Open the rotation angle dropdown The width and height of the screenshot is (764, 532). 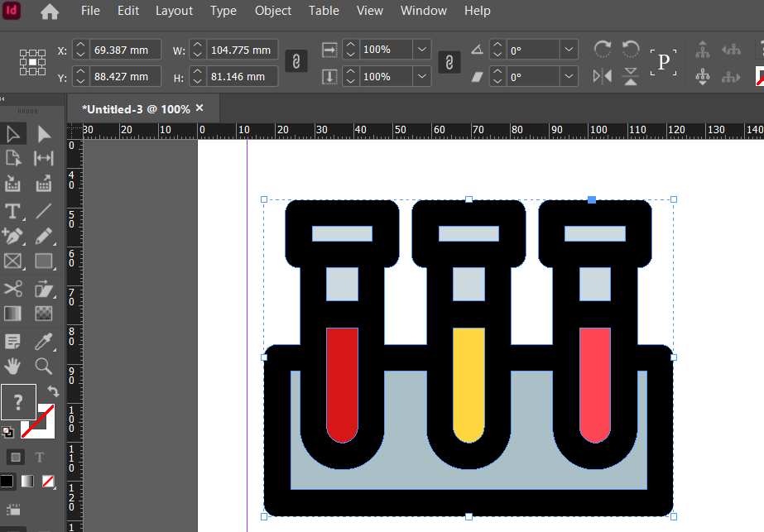tap(569, 49)
